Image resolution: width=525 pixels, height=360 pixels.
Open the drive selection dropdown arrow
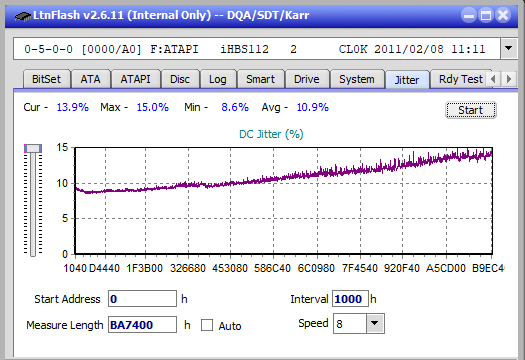tap(509, 49)
